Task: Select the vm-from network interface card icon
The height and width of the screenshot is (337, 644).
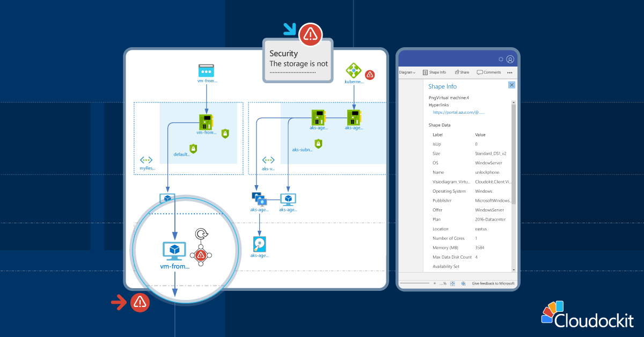Action: pyautogui.click(x=207, y=121)
